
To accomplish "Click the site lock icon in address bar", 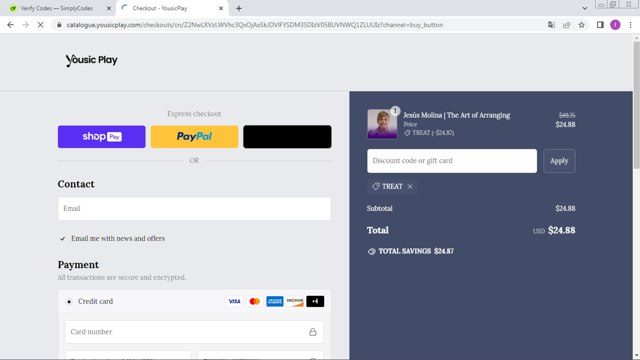I will [x=59, y=25].
